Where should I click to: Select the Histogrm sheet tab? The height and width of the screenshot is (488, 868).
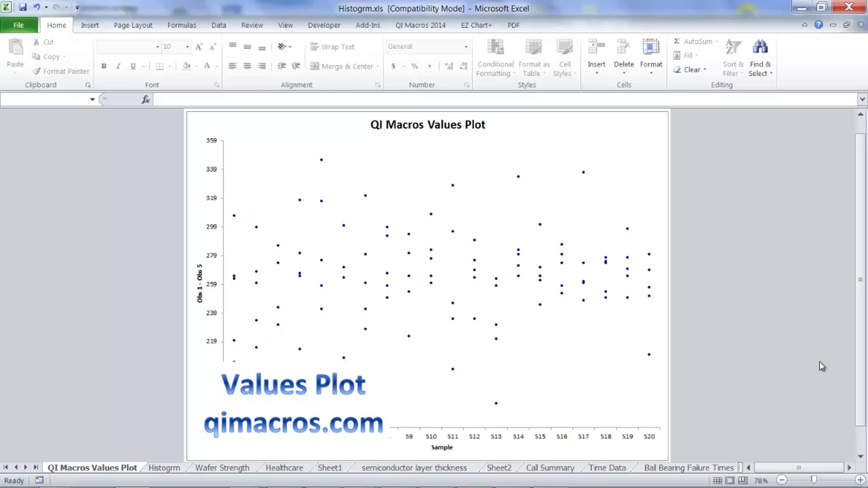click(164, 468)
